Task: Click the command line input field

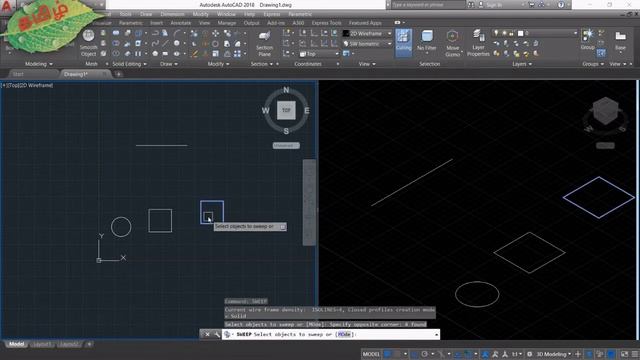Action: (x=331, y=334)
